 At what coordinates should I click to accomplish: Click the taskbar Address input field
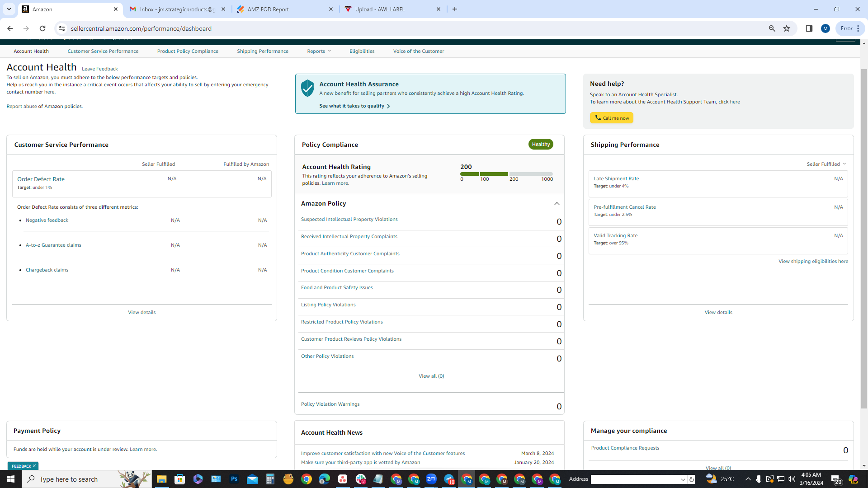point(634,479)
